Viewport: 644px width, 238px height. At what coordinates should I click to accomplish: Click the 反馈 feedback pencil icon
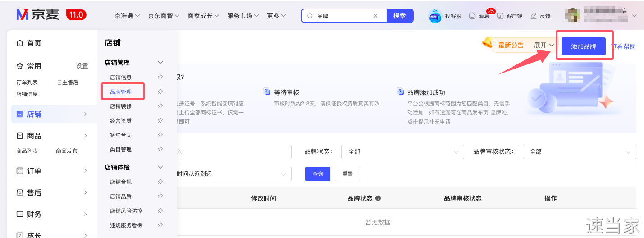pyautogui.click(x=534, y=16)
